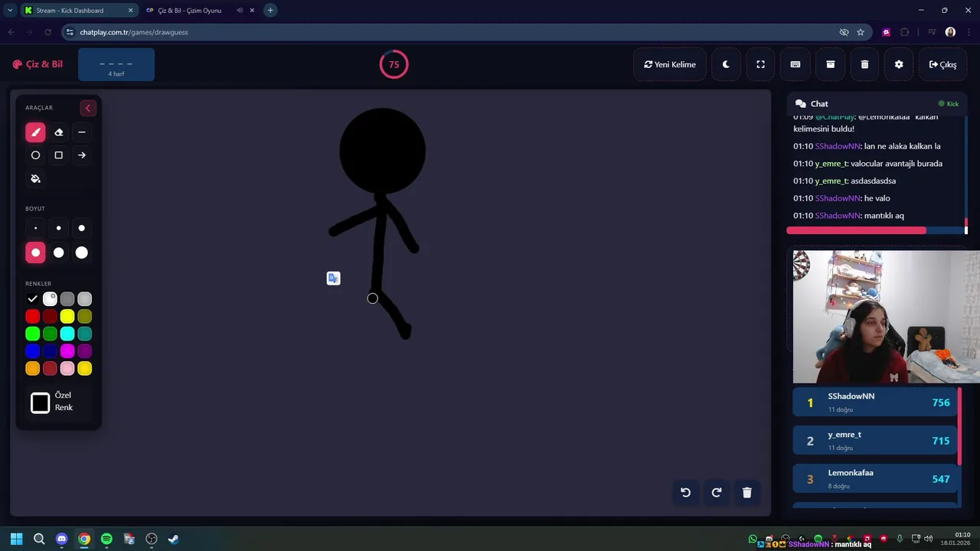Pick the black color swatch
The height and width of the screenshot is (551, 980).
(32, 299)
